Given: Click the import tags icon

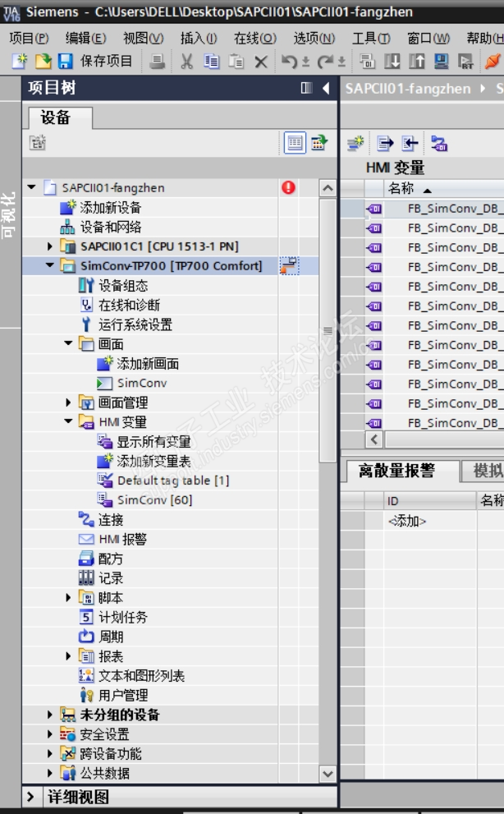Looking at the screenshot, I should (410, 143).
